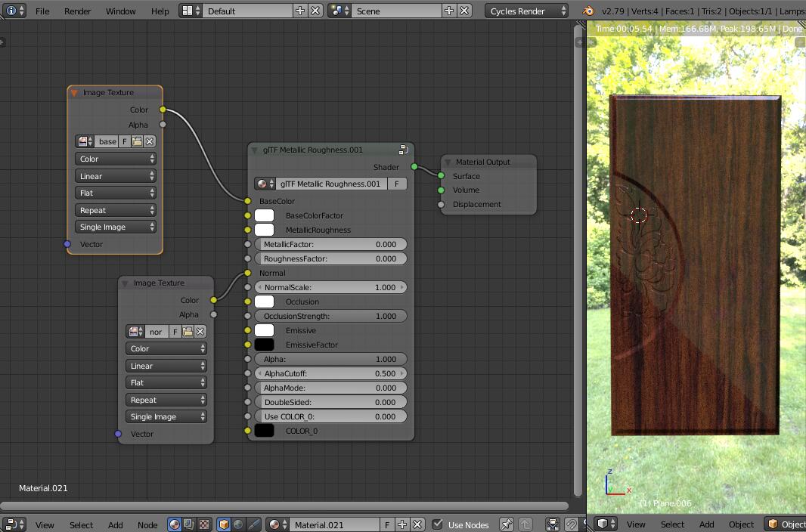This screenshot has width=806, height=532.
Task: Open Repeat extension dropdown on base node
Action: (116, 210)
